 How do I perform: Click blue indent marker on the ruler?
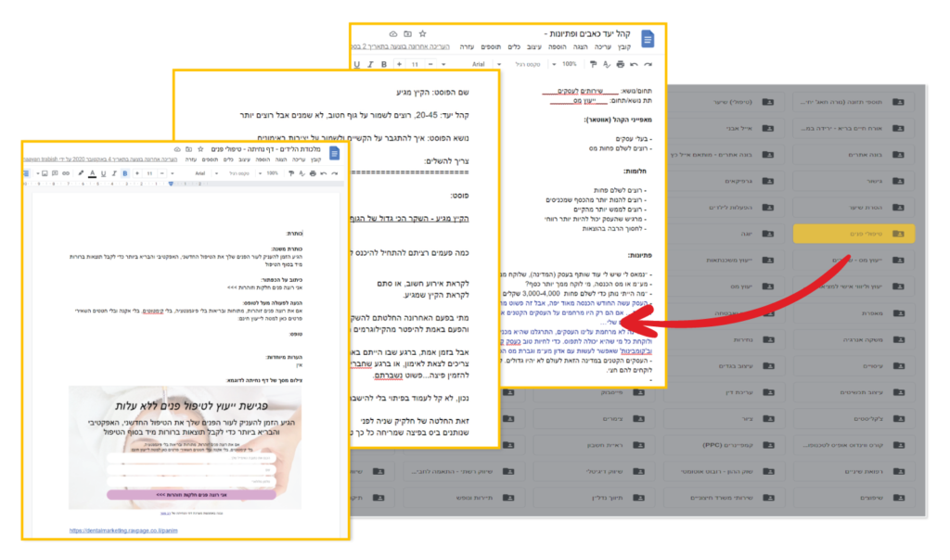click(x=171, y=185)
